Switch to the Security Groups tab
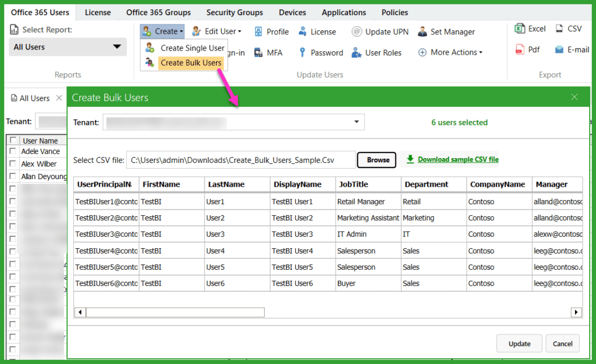 click(235, 13)
